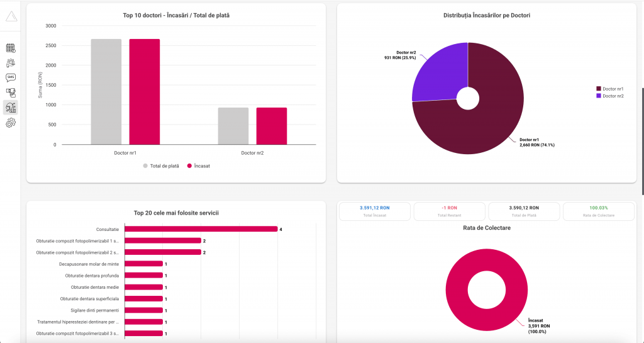
Task: Toggle the 'Total de plată' legend series
Action: point(161,166)
